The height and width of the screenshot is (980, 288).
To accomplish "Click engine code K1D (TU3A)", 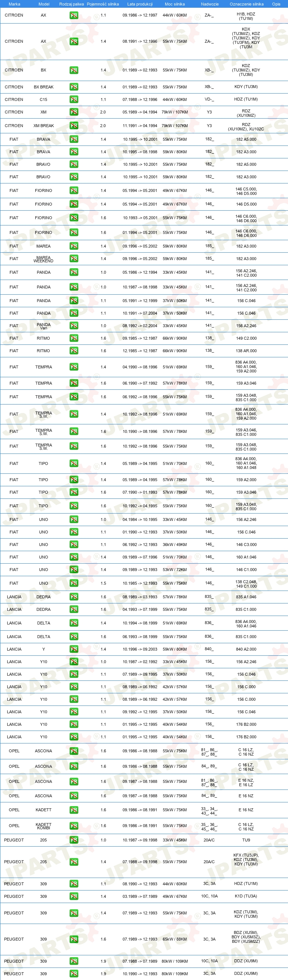I will (x=246, y=896).
